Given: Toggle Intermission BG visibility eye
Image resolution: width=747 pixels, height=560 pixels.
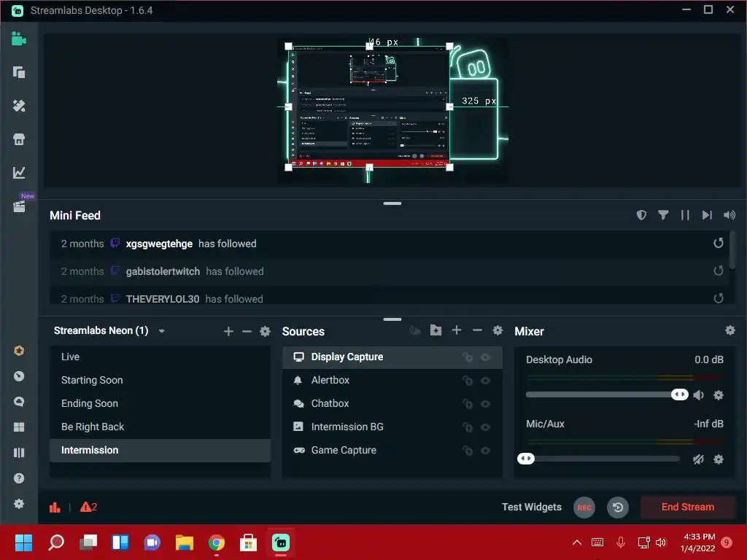Looking at the screenshot, I should [x=485, y=427].
